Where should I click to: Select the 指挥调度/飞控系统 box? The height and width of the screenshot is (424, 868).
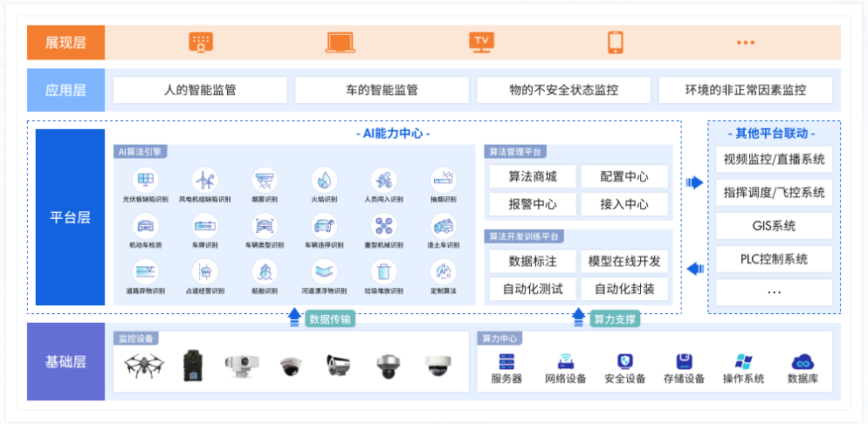click(x=774, y=193)
